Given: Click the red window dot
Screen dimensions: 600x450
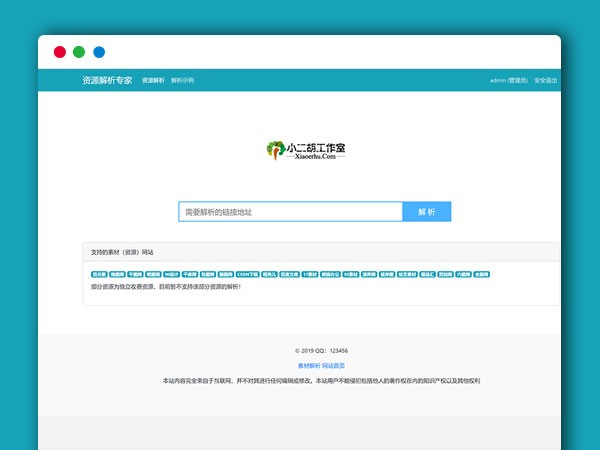Looking at the screenshot, I should point(60,51).
